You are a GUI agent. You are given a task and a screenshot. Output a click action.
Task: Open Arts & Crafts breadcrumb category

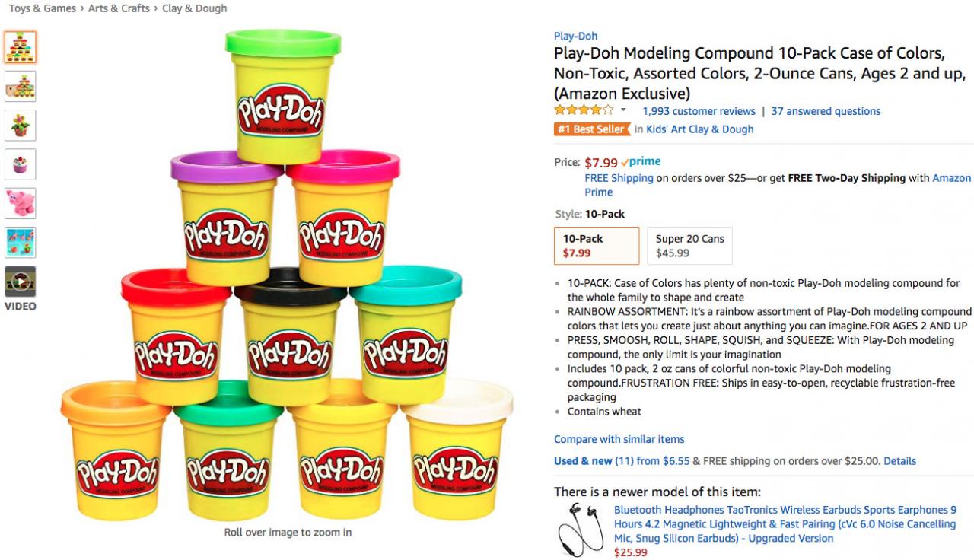pos(119,8)
